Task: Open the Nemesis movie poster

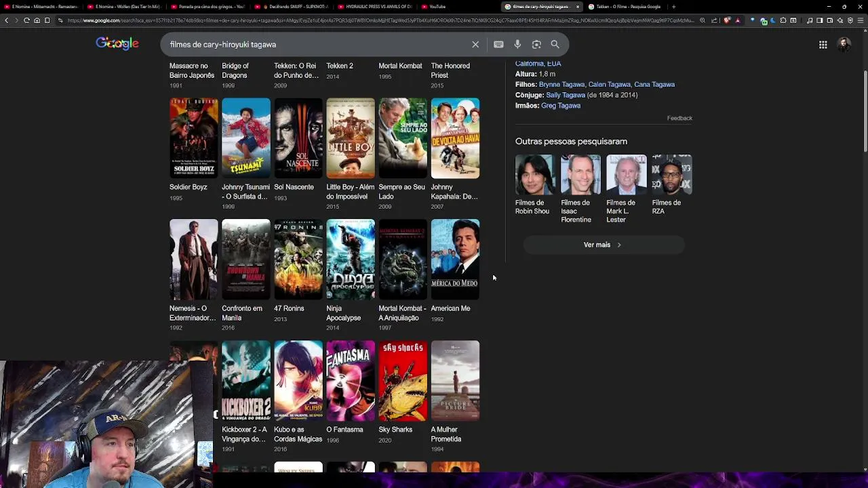Action: coord(194,259)
